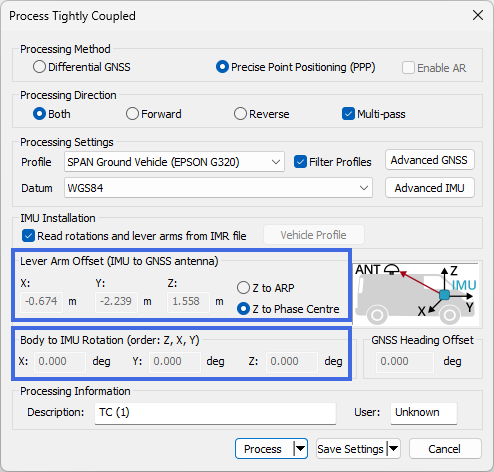
Task: Open Advanced GNSS settings
Action: point(430,160)
